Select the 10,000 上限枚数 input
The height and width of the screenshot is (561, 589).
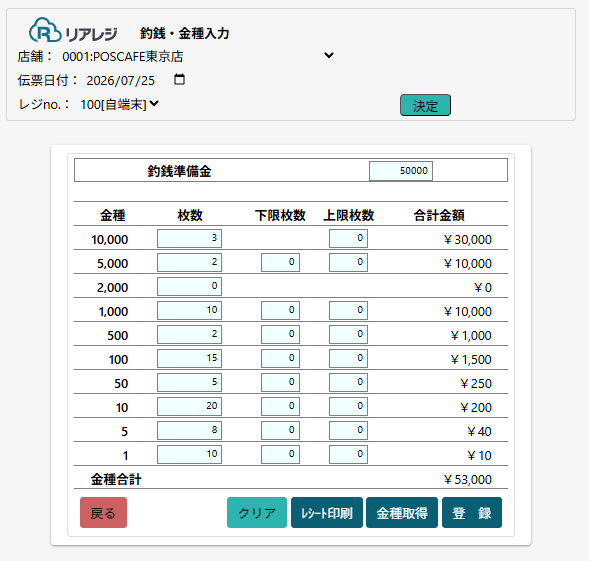pyautogui.click(x=348, y=239)
